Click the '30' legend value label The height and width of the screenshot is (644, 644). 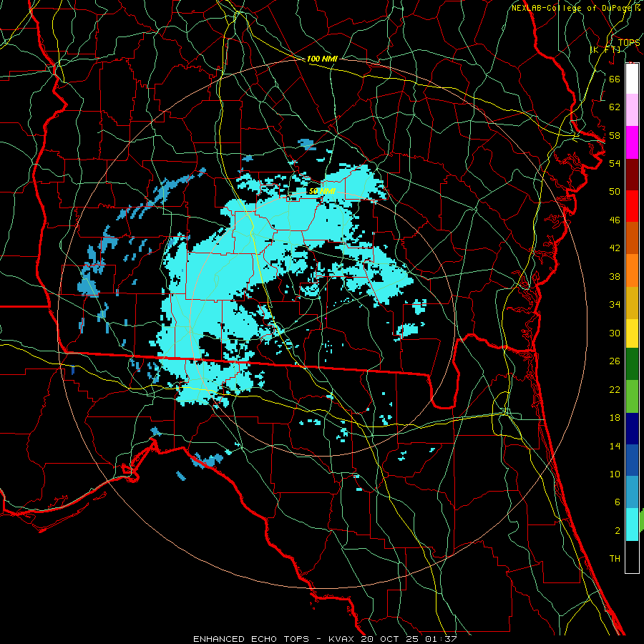615,333
